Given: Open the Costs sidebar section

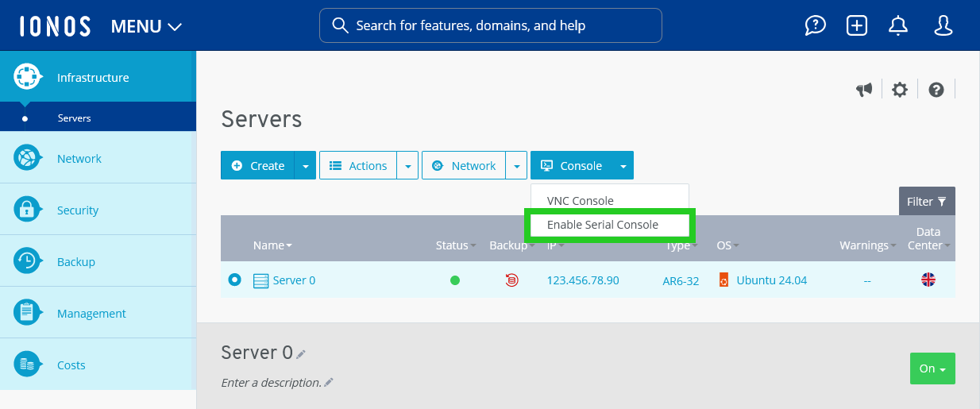Looking at the screenshot, I should tap(98, 365).
